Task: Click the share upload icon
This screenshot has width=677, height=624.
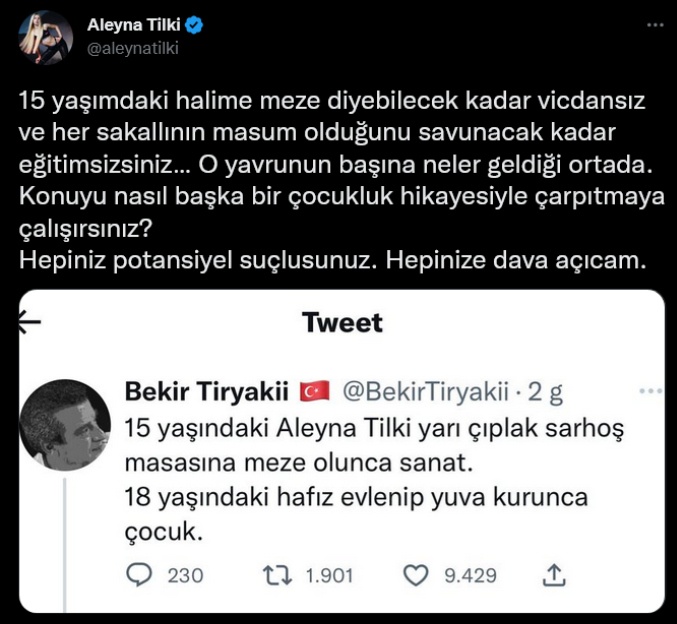Action: point(555,574)
